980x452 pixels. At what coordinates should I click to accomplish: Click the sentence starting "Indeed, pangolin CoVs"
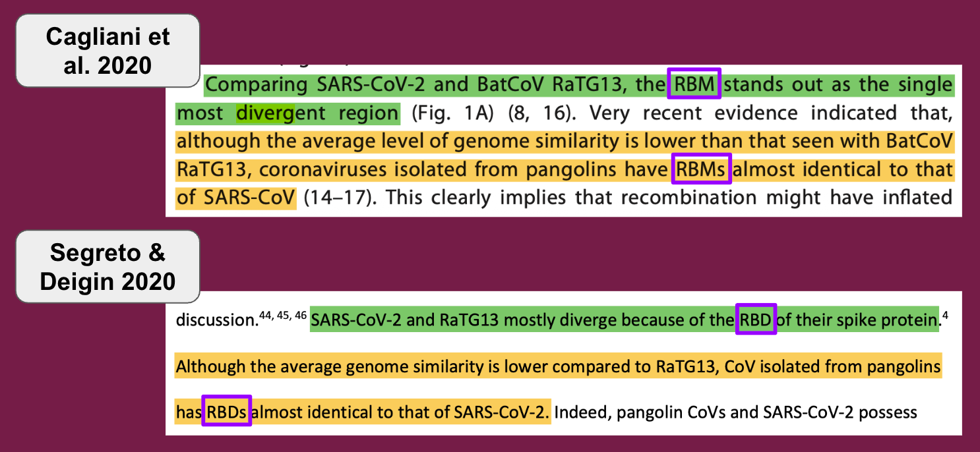(x=735, y=412)
